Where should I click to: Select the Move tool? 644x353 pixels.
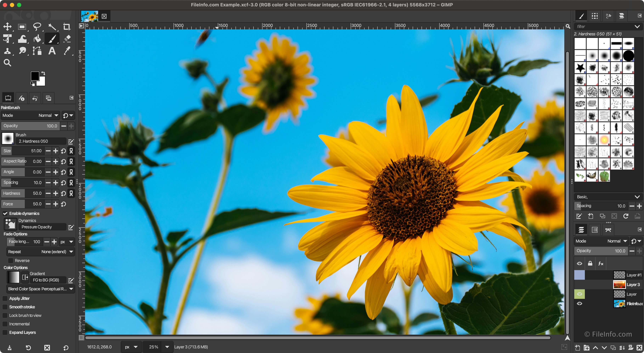click(x=7, y=27)
